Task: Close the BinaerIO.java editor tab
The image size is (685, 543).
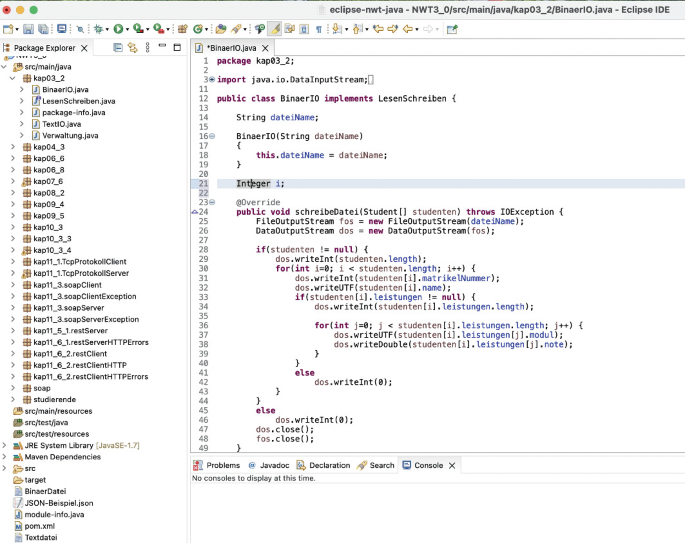Action: pos(264,48)
